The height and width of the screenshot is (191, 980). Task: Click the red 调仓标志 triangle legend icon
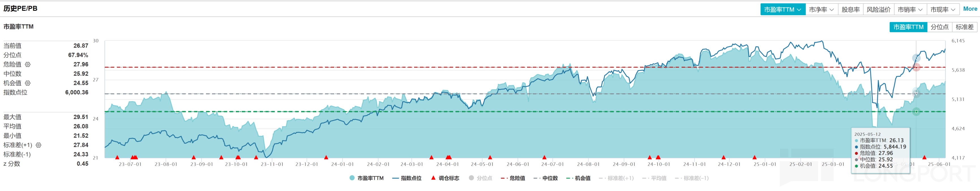433,178
